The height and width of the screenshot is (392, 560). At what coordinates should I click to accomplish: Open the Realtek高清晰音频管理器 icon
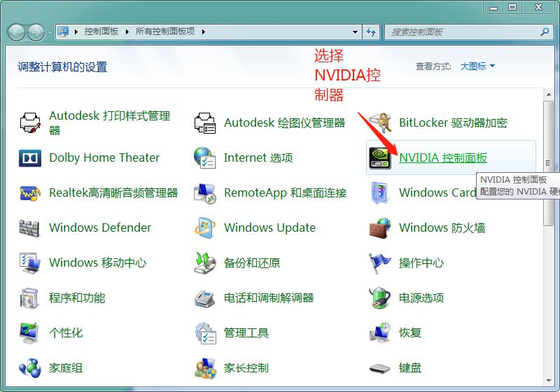[x=30, y=192]
